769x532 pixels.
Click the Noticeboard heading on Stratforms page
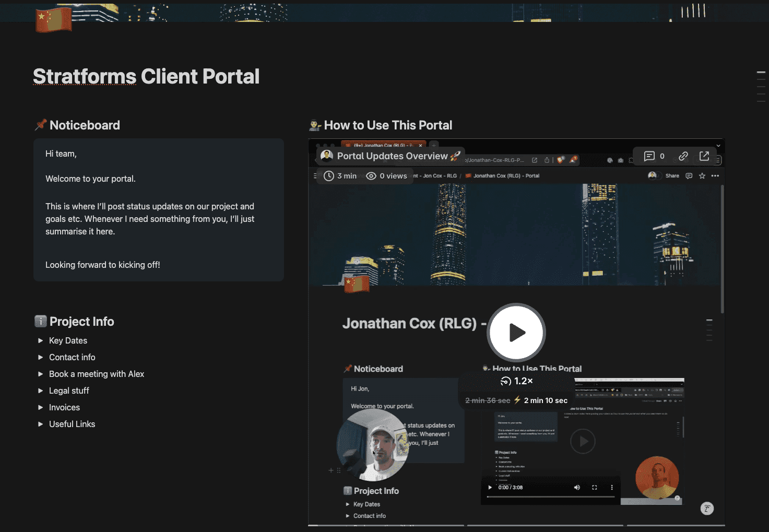coord(85,125)
